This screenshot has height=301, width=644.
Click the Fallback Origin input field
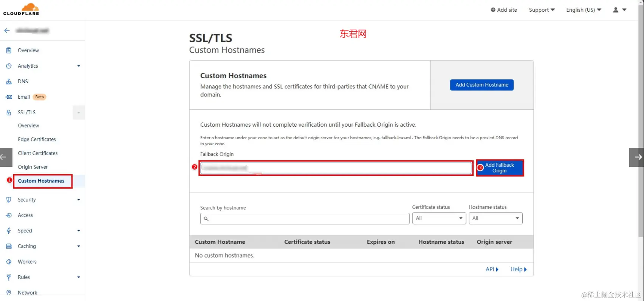pos(336,168)
